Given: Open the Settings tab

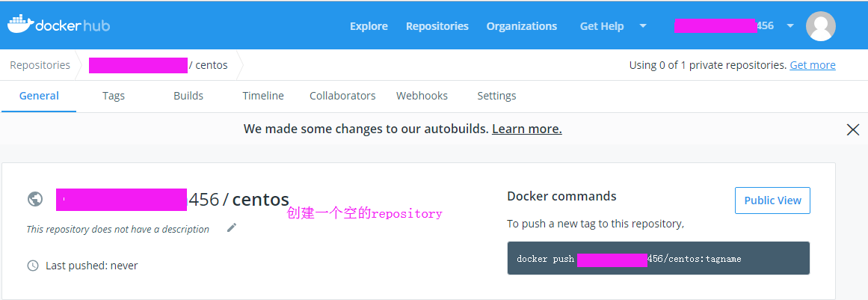Looking at the screenshot, I should 496,96.
